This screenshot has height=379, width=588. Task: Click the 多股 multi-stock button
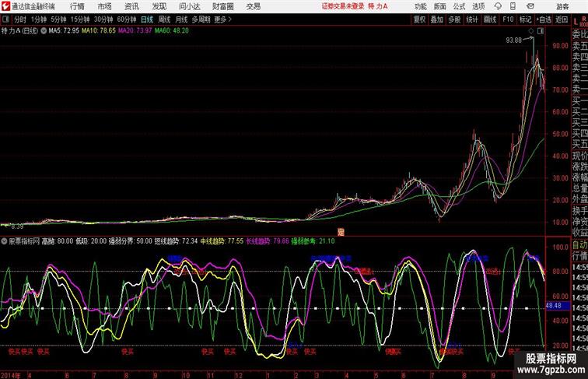click(x=454, y=19)
